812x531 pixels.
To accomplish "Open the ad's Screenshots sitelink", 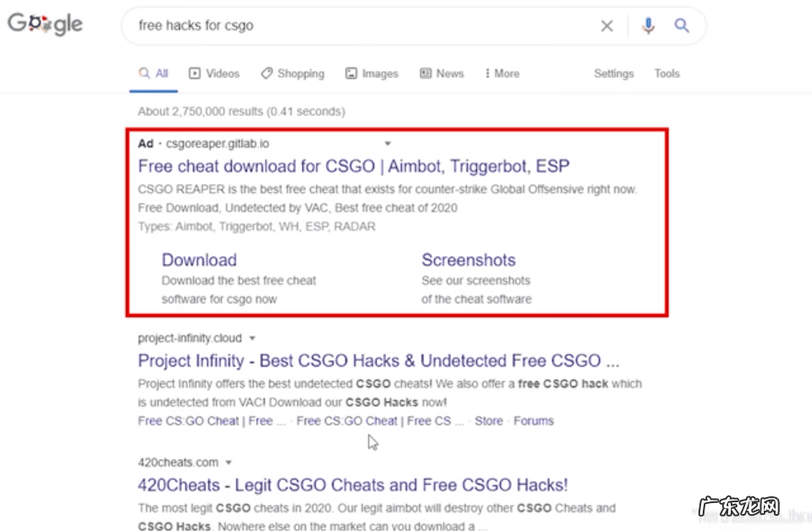I will (x=468, y=260).
